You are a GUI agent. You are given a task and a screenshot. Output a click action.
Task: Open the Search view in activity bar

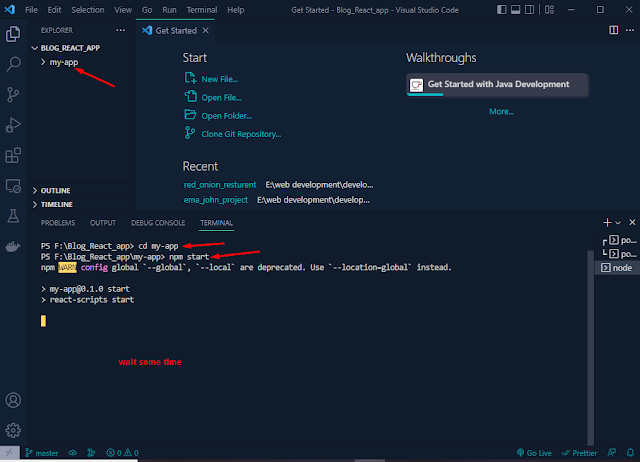pos(13,64)
